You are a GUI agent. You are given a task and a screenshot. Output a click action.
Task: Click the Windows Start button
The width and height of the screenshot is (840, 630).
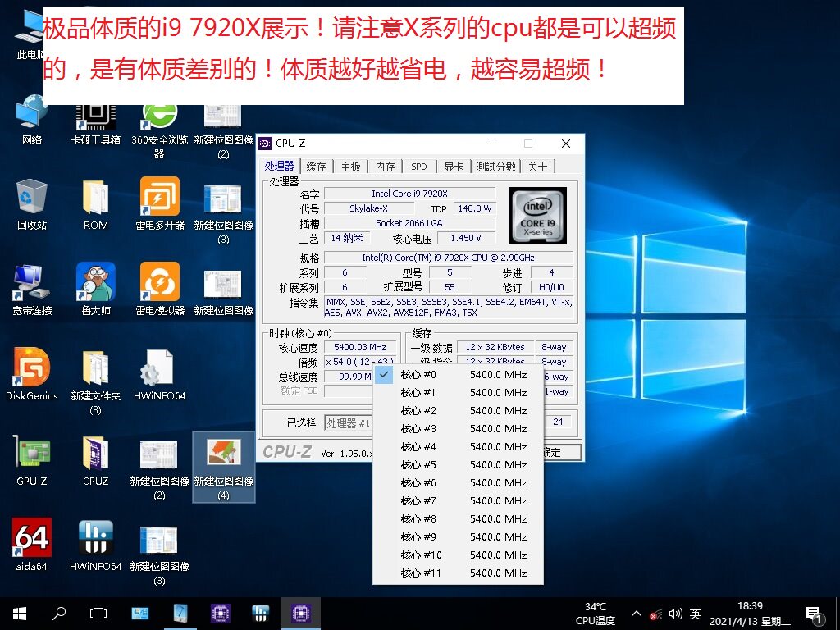point(20,614)
